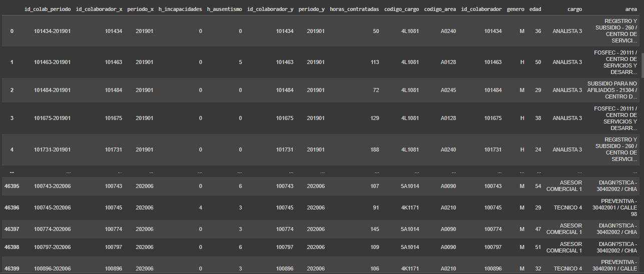Screen dimensions: 644x274
Task: Select horas_contratadas value 188
Action: coord(374,149)
